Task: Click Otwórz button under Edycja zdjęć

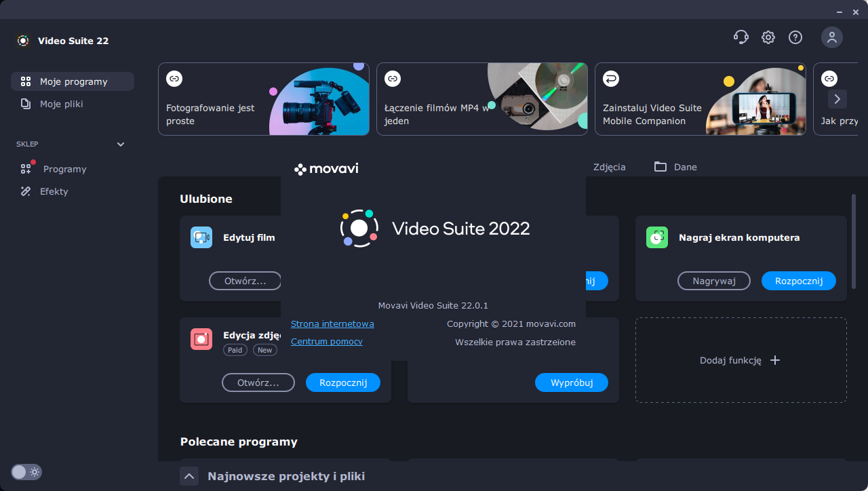Action: click(x=258, y=382)
